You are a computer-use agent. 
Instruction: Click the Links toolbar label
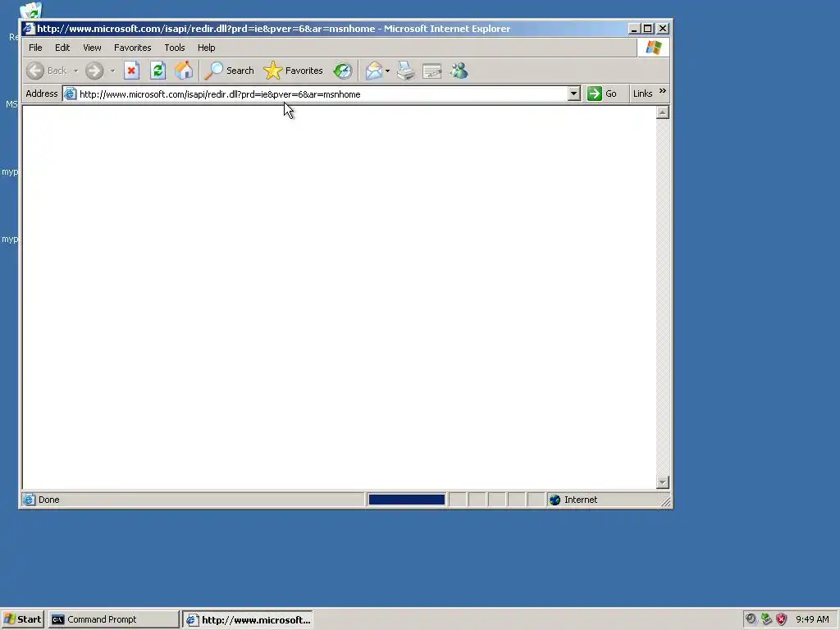642,94
